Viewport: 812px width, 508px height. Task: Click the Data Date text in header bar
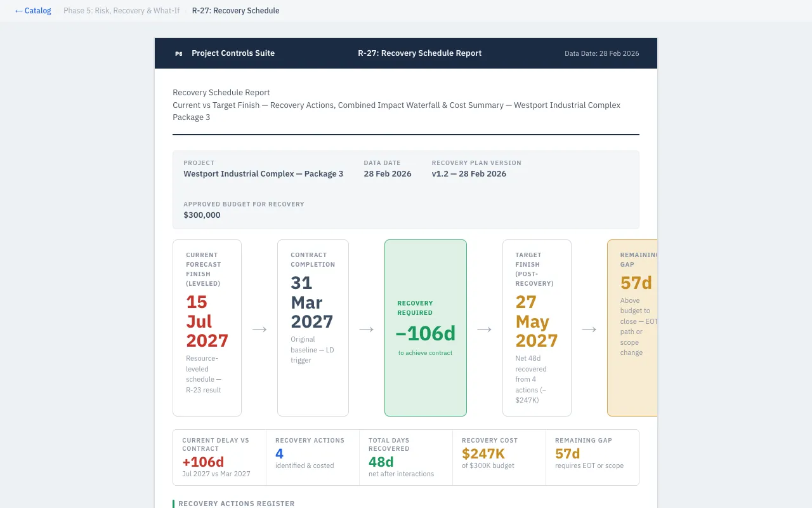(x=601, y=53)
